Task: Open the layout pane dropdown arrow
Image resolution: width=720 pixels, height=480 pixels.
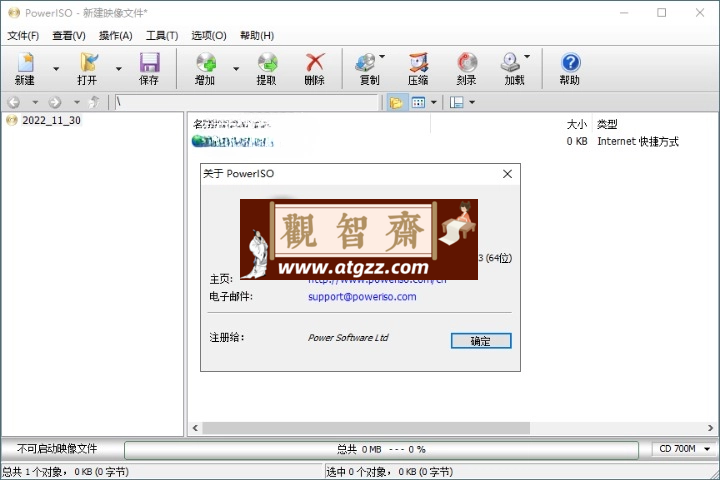Action: pos(472,102)
